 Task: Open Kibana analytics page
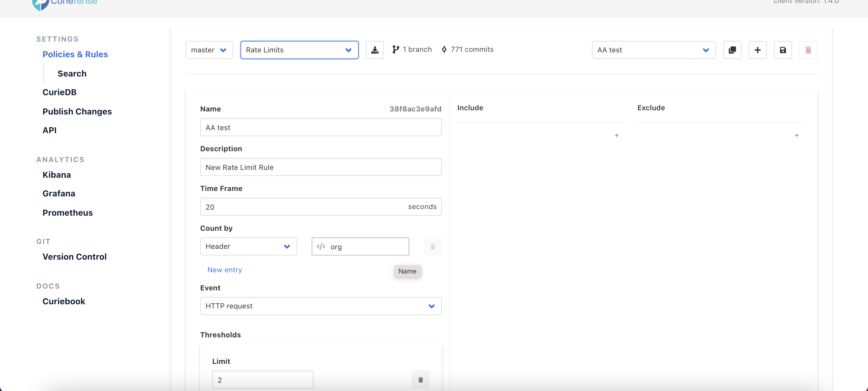coord(57,175)
